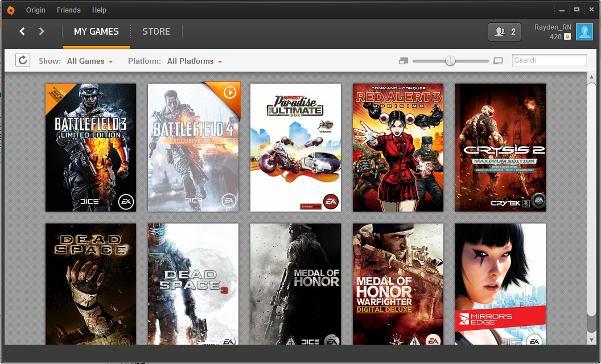Refresh the games library
This screenshot has width=601, height=364.
(x=23, y=60)
